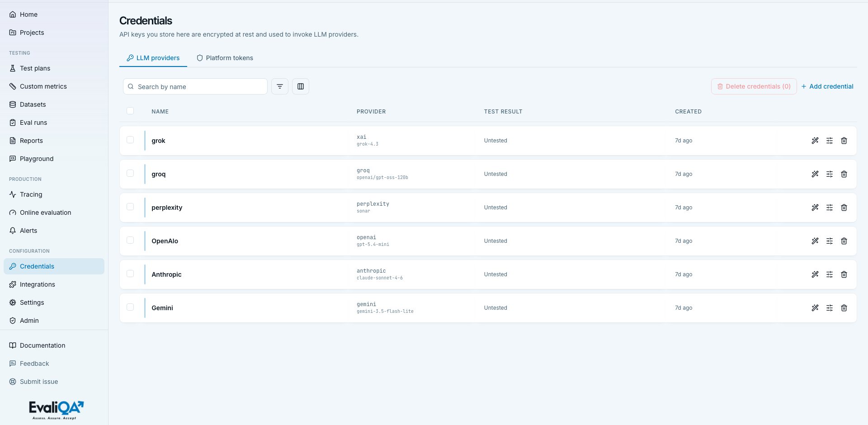Click the PROVIDER column header
The width and height of the screenshot is (868, 425).
click(371, 112)
